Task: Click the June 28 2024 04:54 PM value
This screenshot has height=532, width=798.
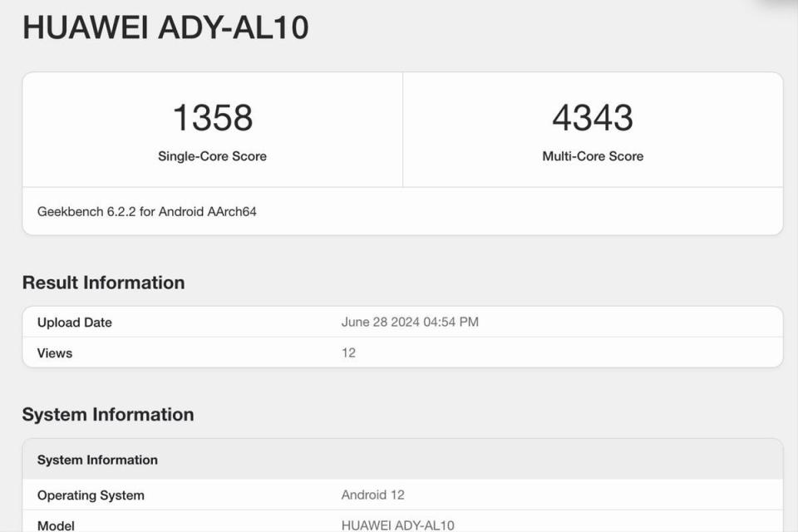Action: point(410,322)
